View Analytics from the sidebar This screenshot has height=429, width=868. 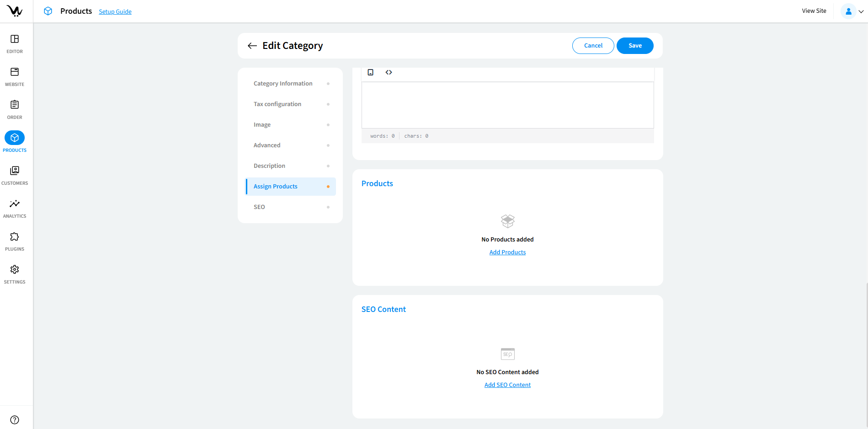(15, 204)
